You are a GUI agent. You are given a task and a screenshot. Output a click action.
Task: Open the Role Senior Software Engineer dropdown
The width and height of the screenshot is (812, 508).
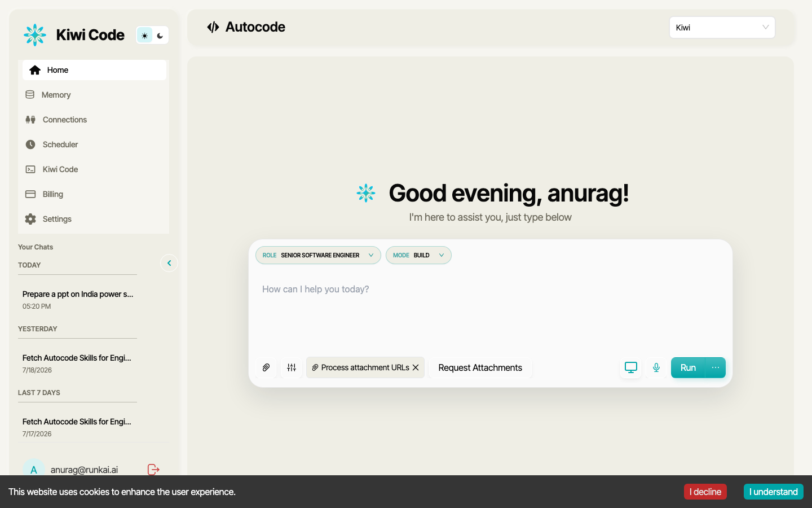(x=318, y=255)
